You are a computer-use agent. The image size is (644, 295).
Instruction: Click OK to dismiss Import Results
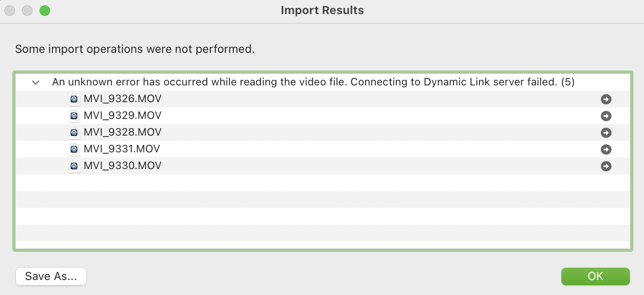tap(595, 276)
